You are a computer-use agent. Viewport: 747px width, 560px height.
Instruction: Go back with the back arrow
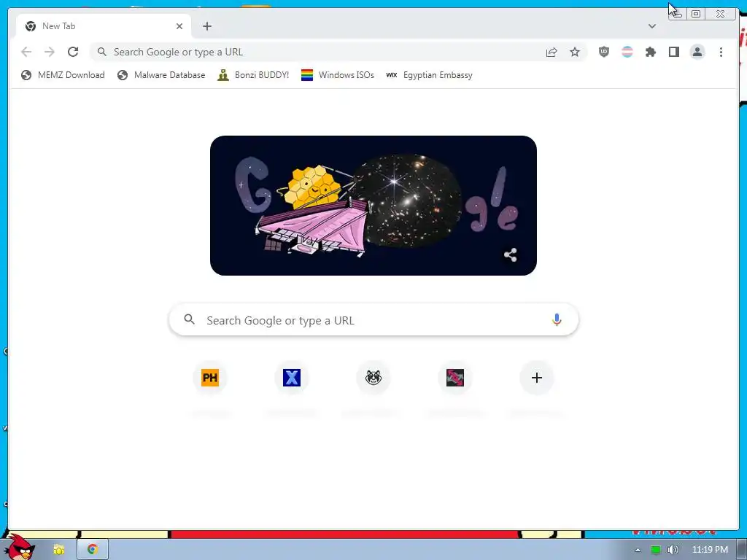tap(26, 52)
